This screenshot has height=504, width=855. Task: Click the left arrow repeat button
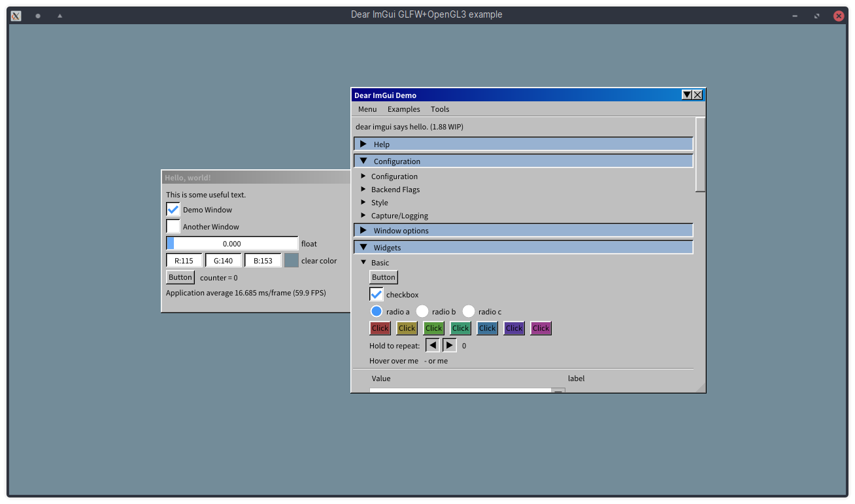click(433, 345)
